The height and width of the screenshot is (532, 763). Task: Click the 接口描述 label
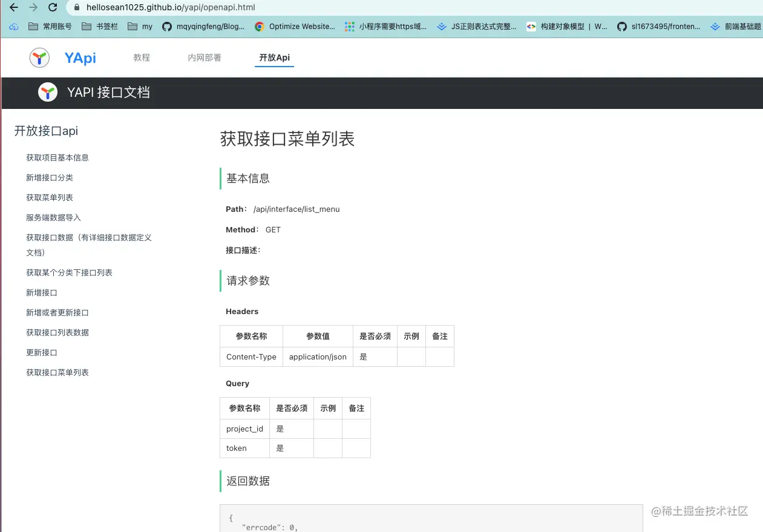point(243,250)
